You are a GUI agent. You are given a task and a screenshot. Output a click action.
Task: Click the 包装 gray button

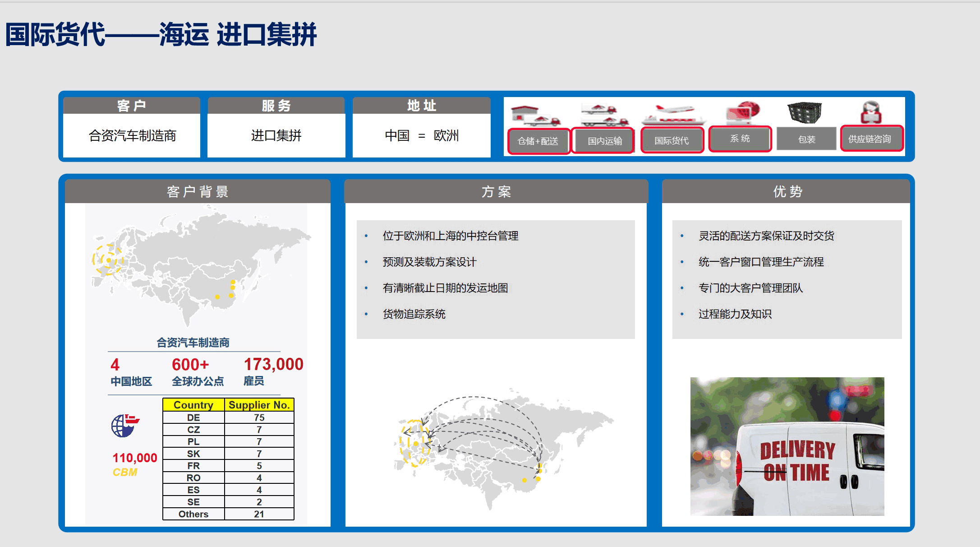807,139
